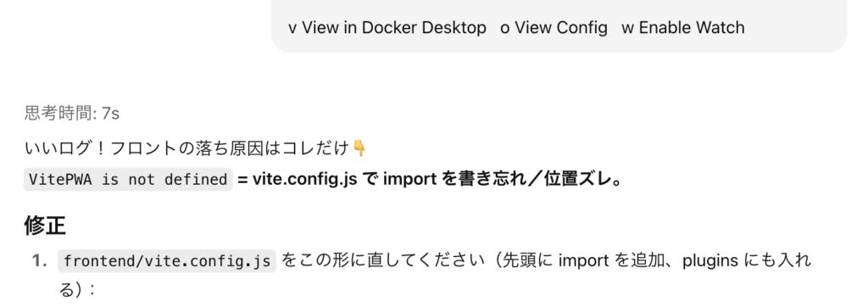Click the "VitePWA is not defined" code snippet
Viewport: 868px width, 307px height.
coord(128,180)
